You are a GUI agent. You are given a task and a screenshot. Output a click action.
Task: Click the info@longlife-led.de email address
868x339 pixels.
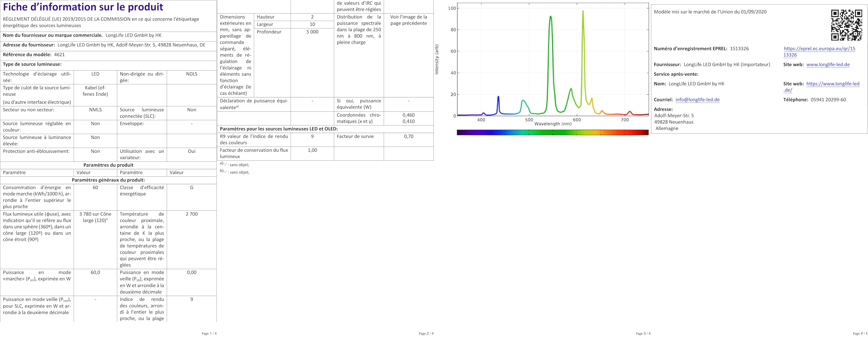click(x=697, y=100)
